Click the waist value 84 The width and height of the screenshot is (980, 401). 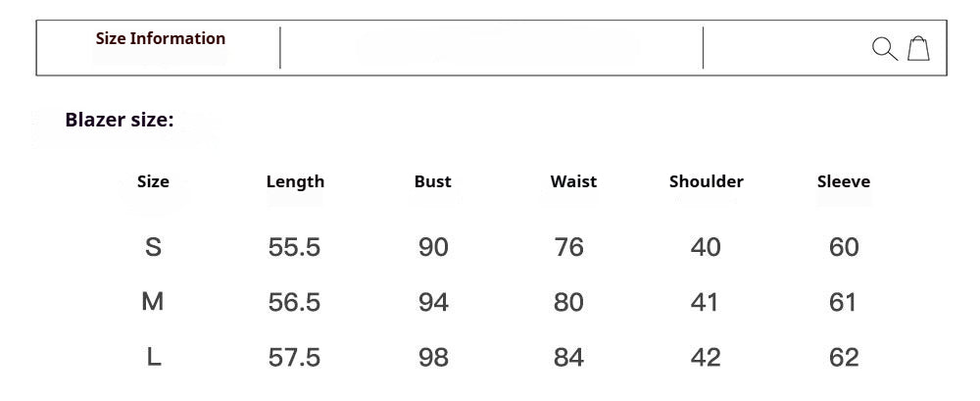tap(568, 357)
